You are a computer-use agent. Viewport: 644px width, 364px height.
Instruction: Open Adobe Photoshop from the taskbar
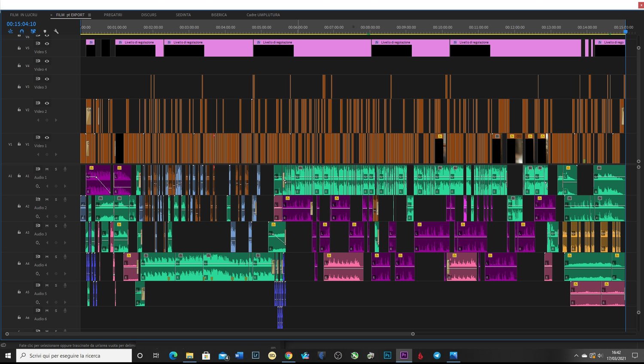point(387,355)
